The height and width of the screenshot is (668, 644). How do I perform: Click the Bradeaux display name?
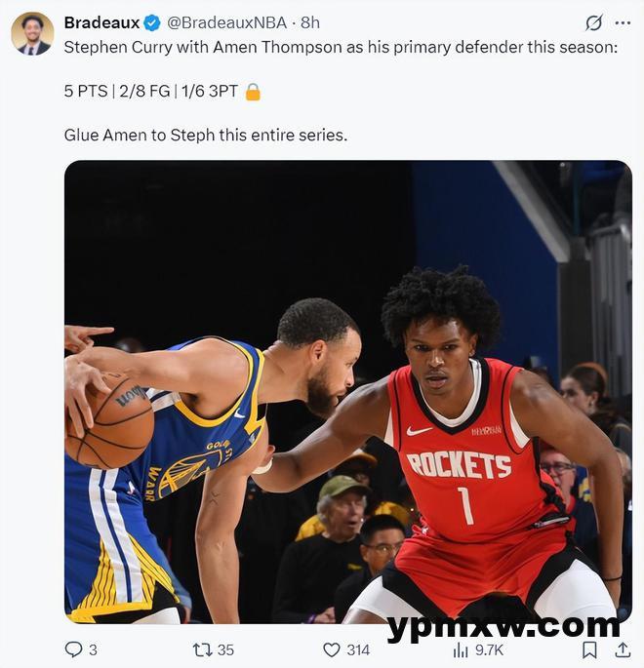(101, 22)
